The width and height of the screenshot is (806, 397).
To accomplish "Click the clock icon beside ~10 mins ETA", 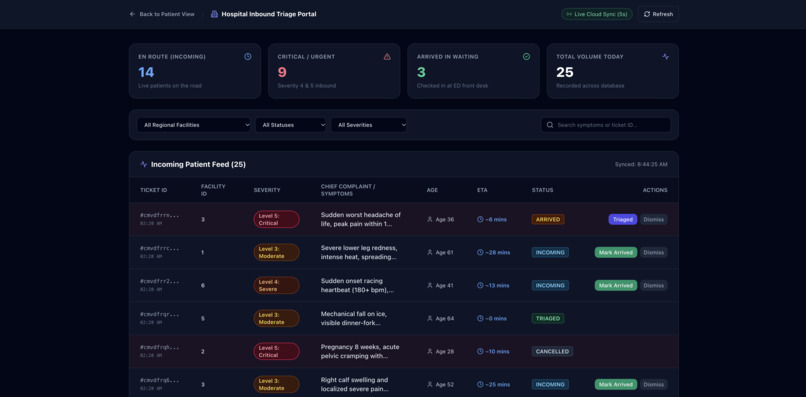I will tap(480, 351).
